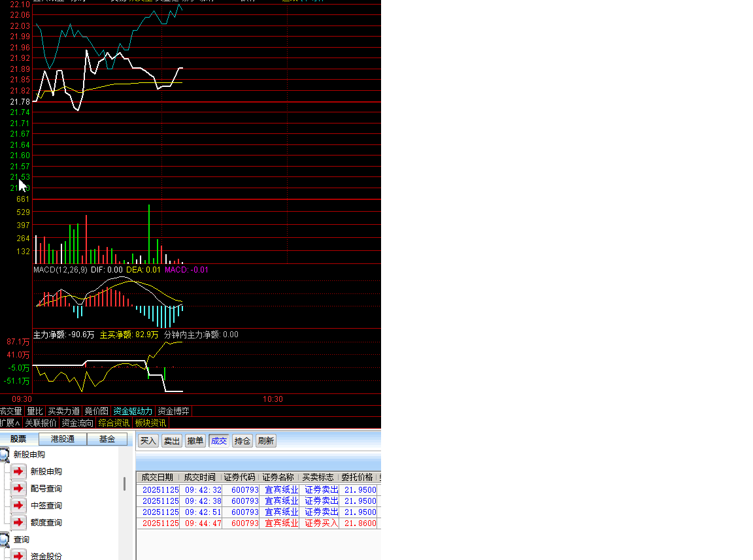Click the 21.78 price axis label
Image resolution: width=753 pixels, height=560 pixels.
point(20,102)
